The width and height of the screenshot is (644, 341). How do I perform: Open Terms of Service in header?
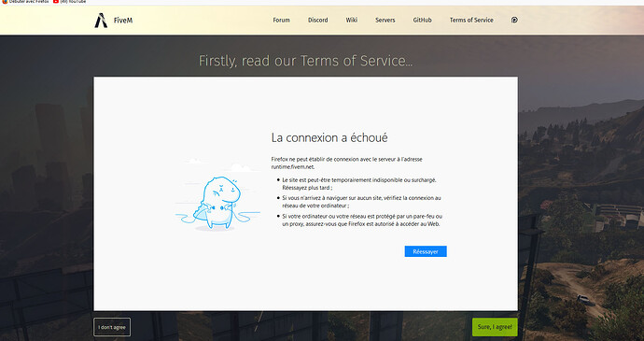(471, 21)
